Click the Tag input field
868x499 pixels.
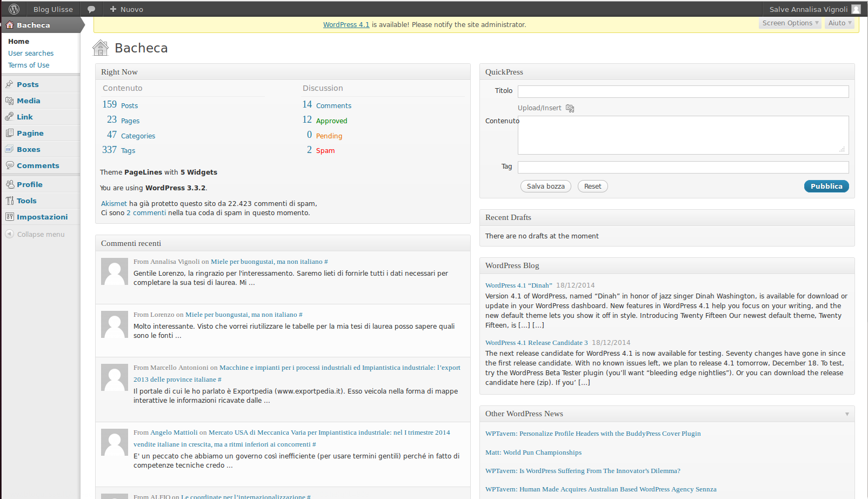(683, 167)
